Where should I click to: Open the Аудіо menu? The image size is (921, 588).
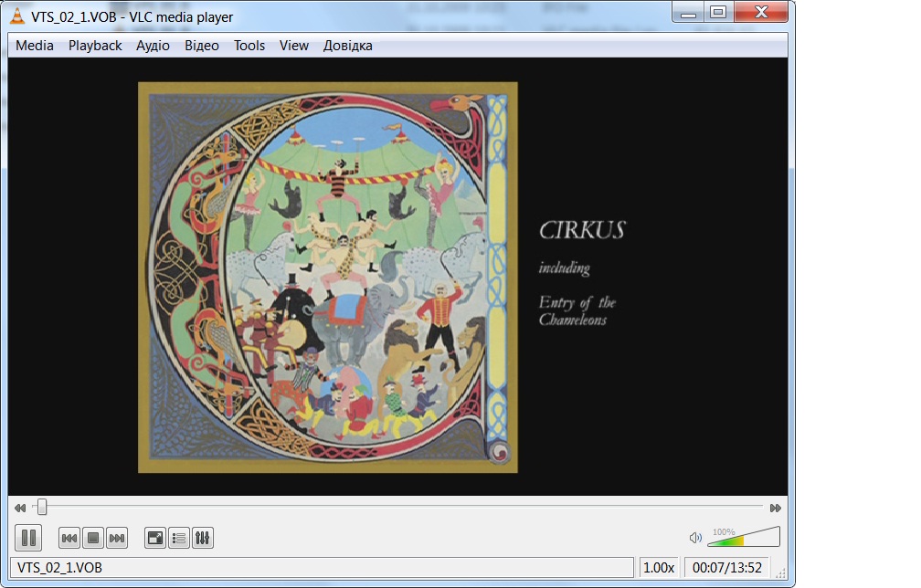point(153,45)
